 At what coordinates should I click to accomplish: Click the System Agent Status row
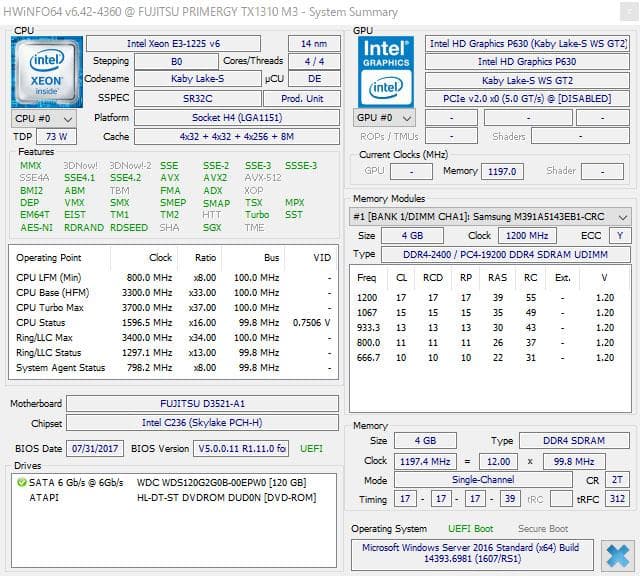(x=173, y=368)
